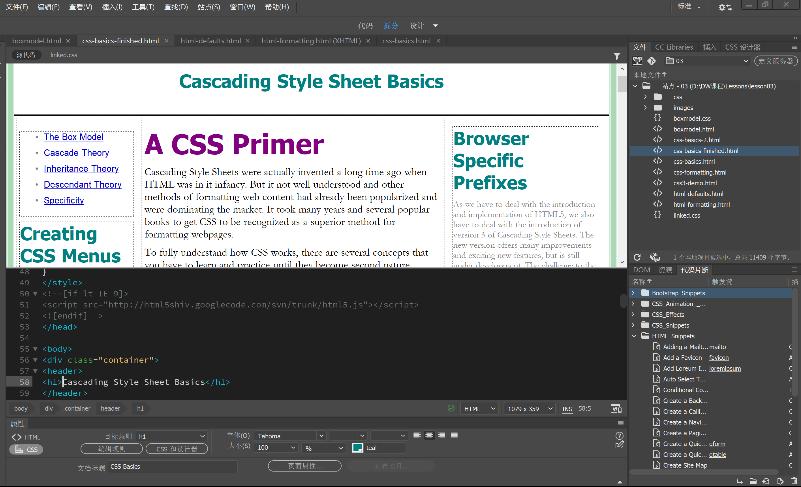Click the refresh icon under the Files list
Screen dimensions: 801x487
tap(638, 258)
